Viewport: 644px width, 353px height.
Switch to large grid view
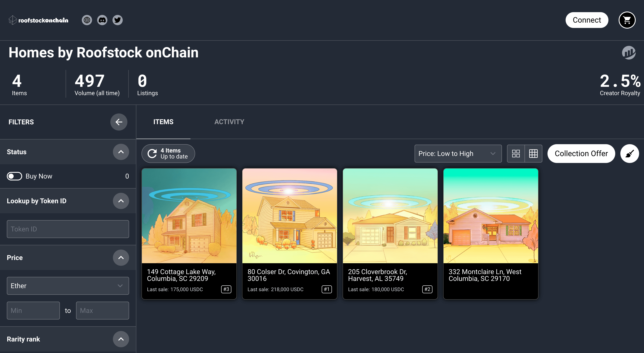(x=516, y=154)
